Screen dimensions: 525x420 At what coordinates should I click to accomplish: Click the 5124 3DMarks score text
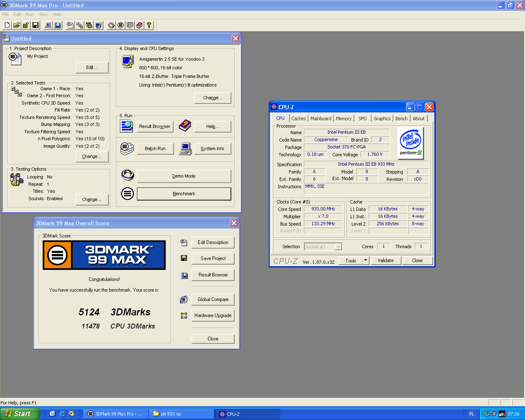click(114, 312)
